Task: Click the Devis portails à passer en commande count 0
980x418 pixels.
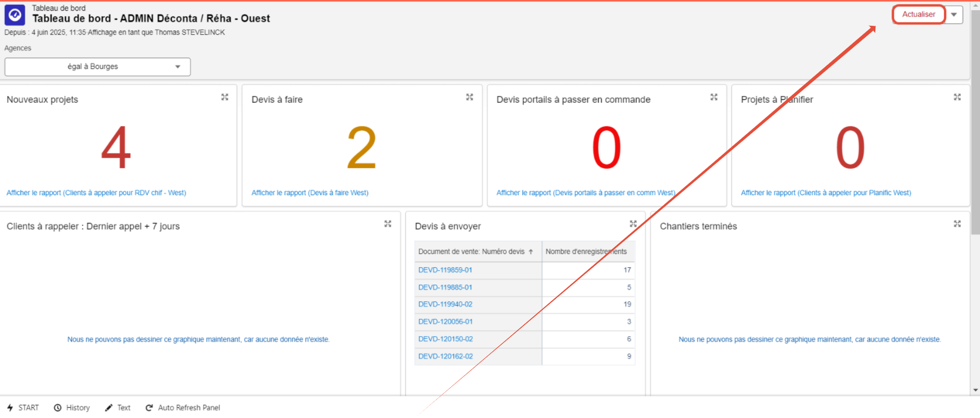Action: tap(606, 147)
